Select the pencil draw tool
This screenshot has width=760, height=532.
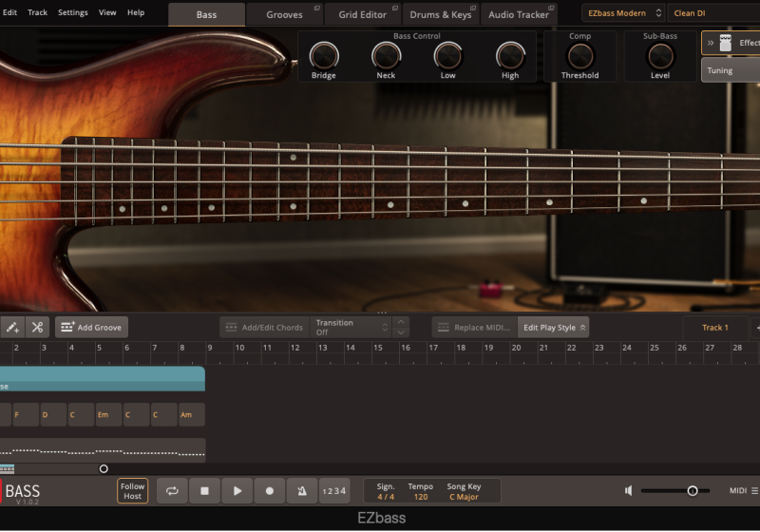click(12, 328)
